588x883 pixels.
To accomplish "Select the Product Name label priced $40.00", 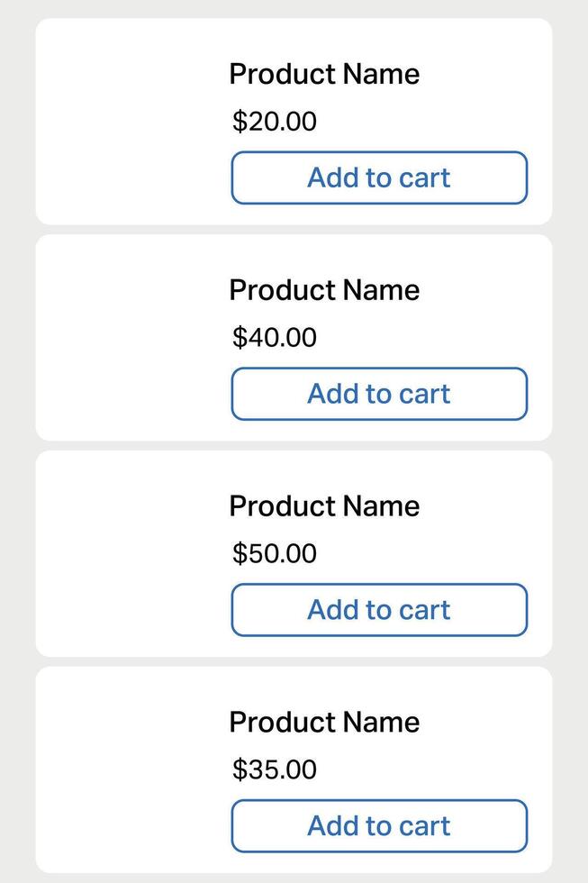I will [325, 290].
